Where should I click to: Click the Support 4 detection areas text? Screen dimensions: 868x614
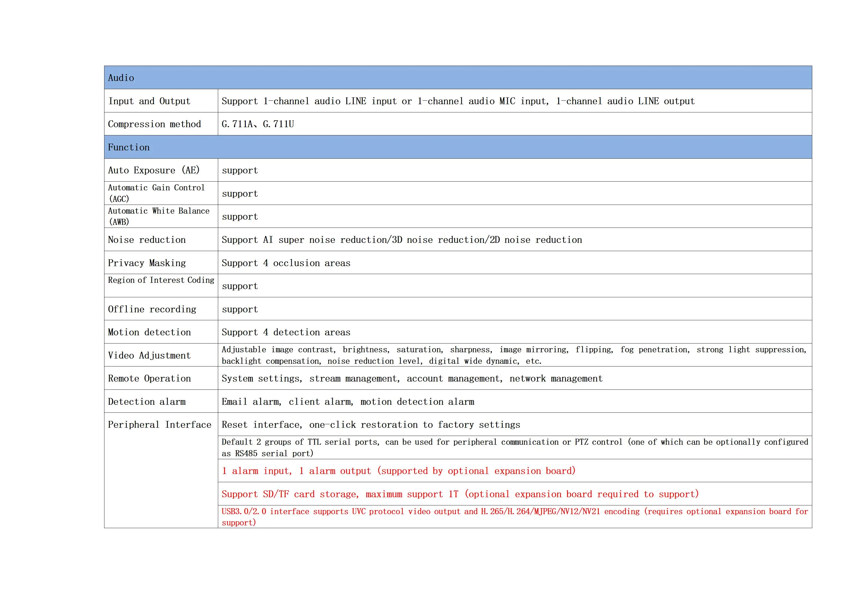point(286,332)
